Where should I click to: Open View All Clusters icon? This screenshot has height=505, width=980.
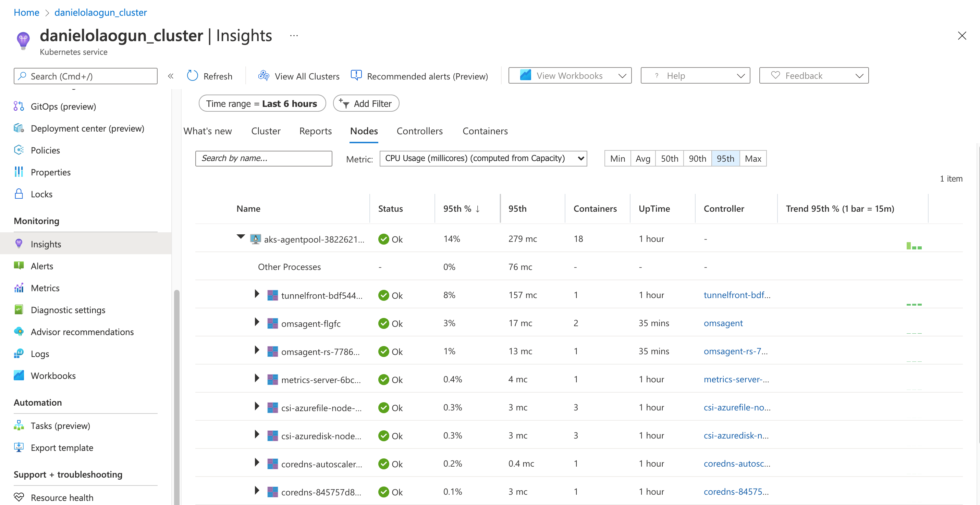263,76
